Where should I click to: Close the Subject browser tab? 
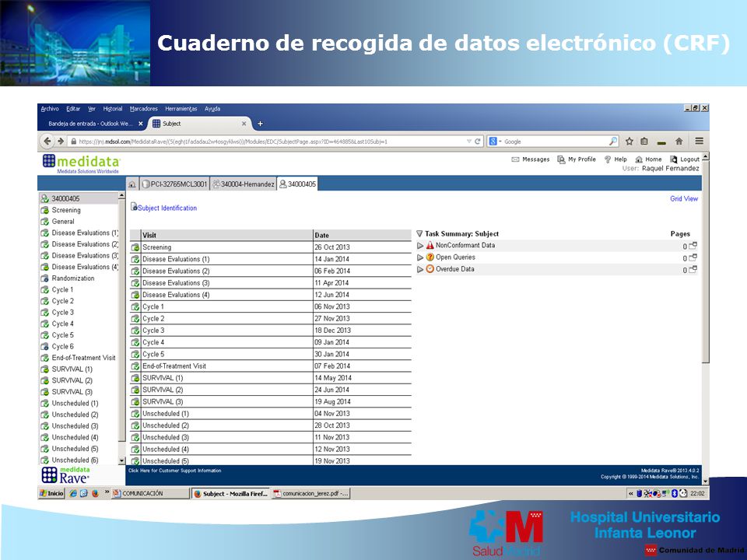coord(244,124)
